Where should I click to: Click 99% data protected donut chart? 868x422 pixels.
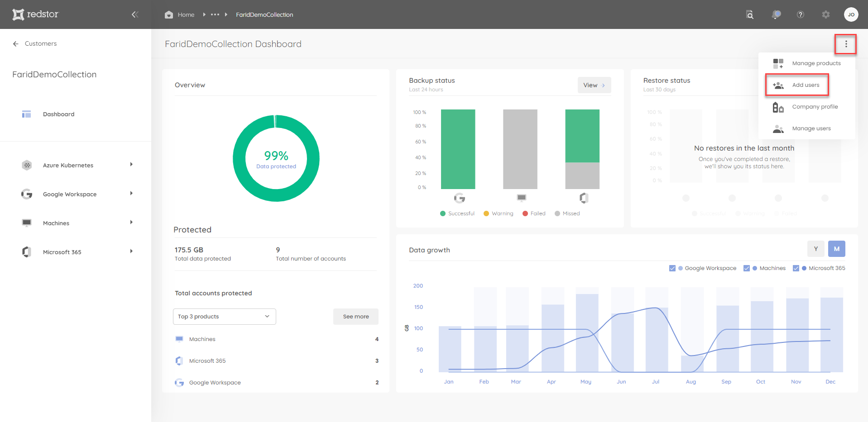pyautogui.click(x=276, y=158)
